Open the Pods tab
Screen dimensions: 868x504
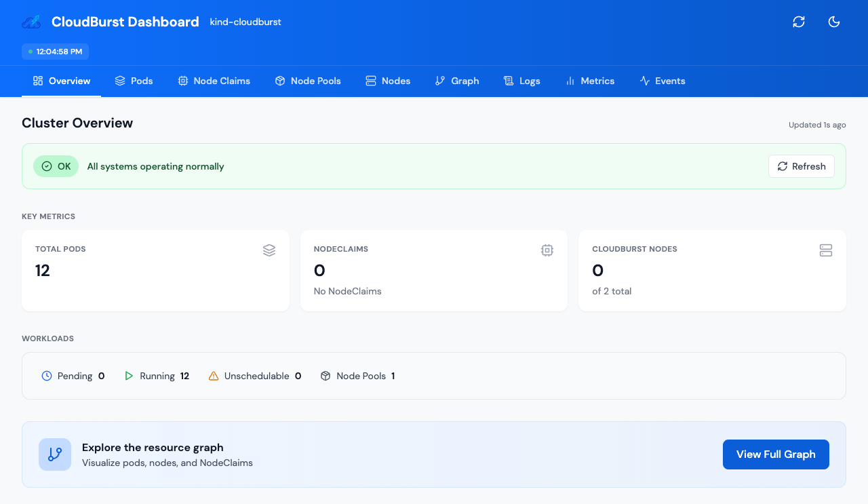(x=134, y=81)
